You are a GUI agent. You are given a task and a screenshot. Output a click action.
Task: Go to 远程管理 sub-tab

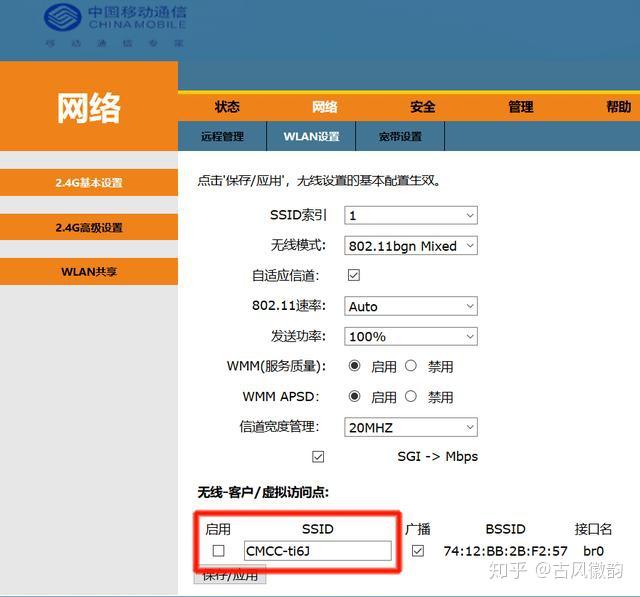pos(222,136)
